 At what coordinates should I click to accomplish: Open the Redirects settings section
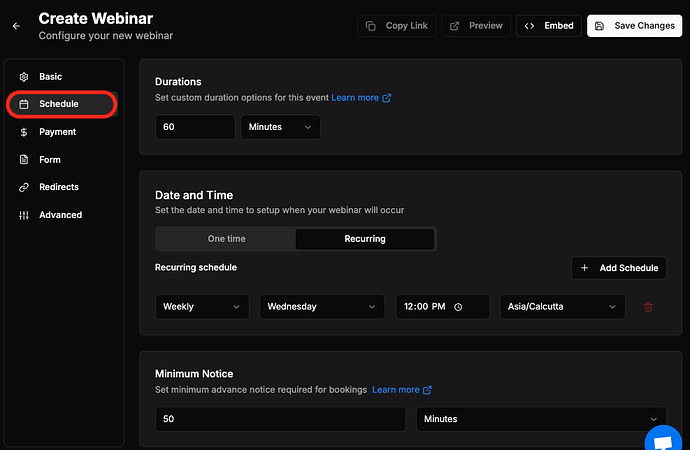pos(62,187)
